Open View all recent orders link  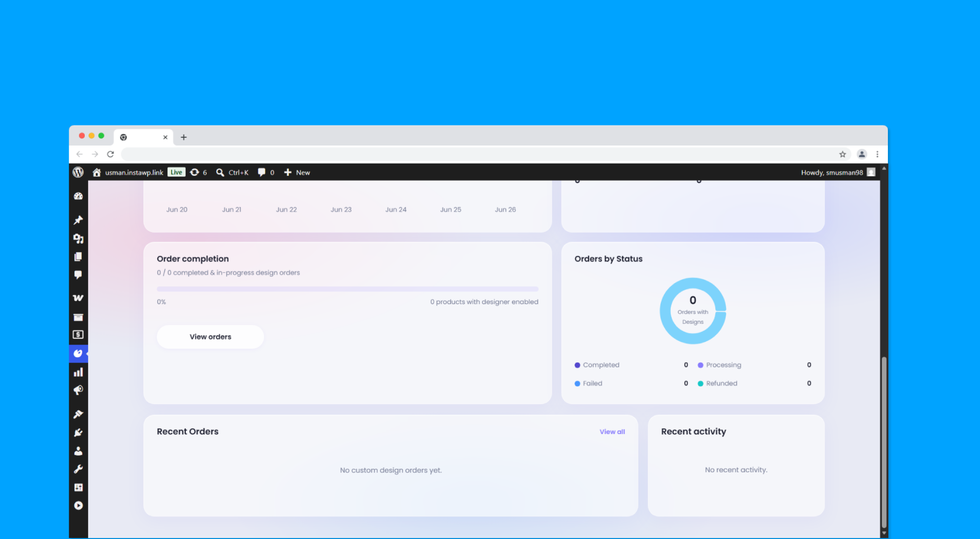612,432
